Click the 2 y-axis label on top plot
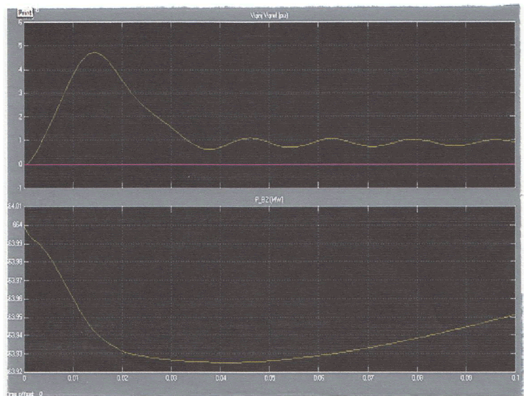The width and height of the screenshot is (532, 396). tap(20, 117)
